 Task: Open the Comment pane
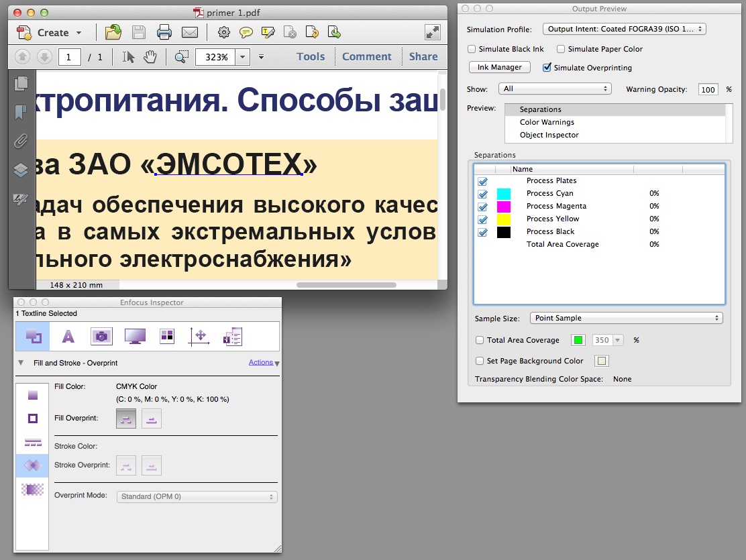coord(367,56)
